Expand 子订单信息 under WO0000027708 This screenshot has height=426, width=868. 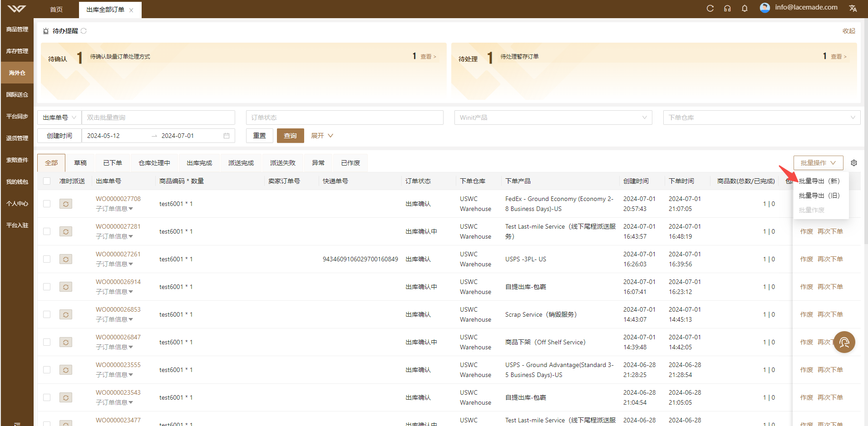click(114, 209)
